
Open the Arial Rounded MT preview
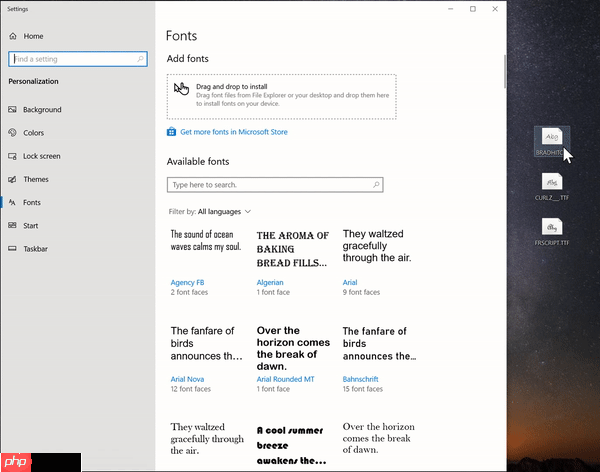pyautogui.click(x=293, y=348)
